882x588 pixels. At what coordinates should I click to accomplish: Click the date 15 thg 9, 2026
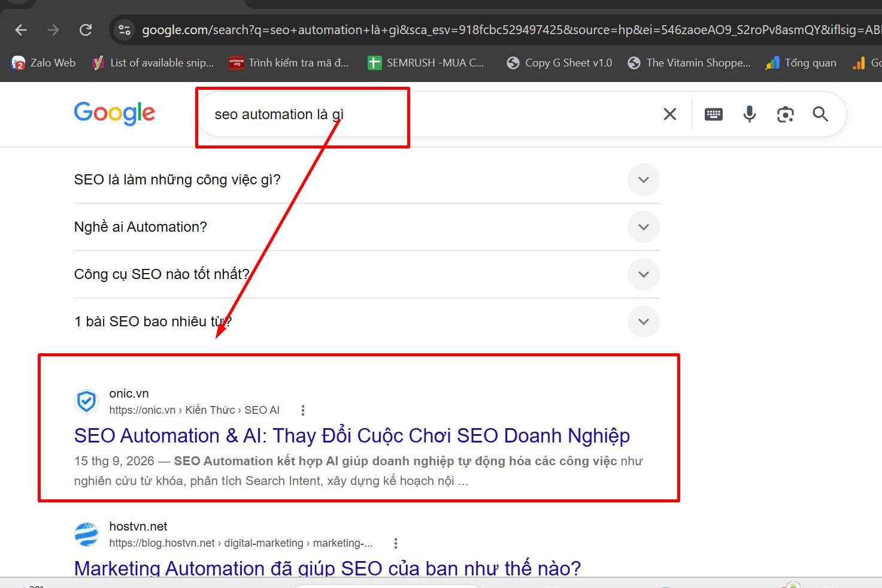pos(114,461)
